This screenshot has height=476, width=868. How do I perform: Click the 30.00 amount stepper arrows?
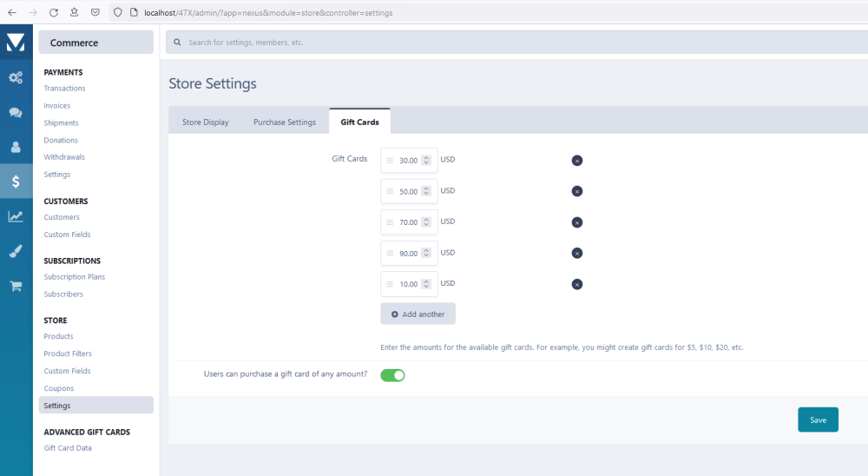(x=426, y=160)
